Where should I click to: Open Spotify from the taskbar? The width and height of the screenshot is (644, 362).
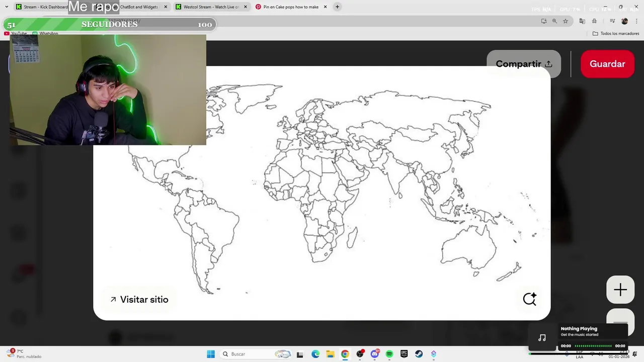(x=389, y=354)
